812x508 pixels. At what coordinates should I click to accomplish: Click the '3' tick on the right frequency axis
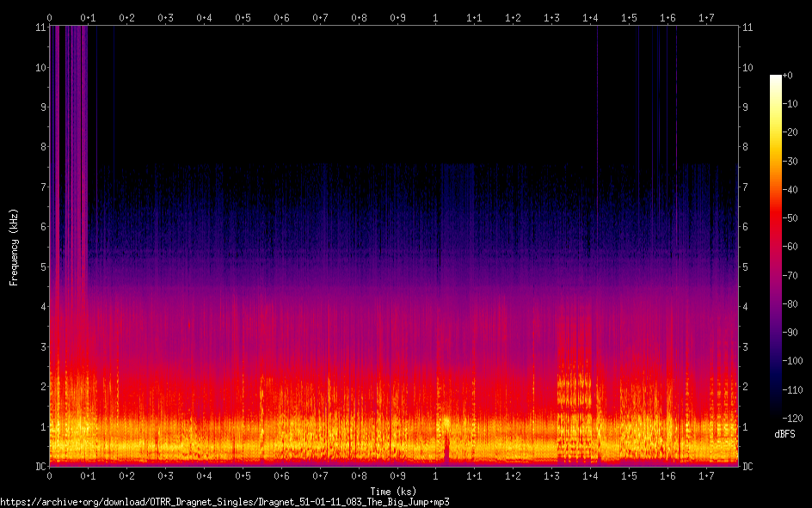coord(745,346)
